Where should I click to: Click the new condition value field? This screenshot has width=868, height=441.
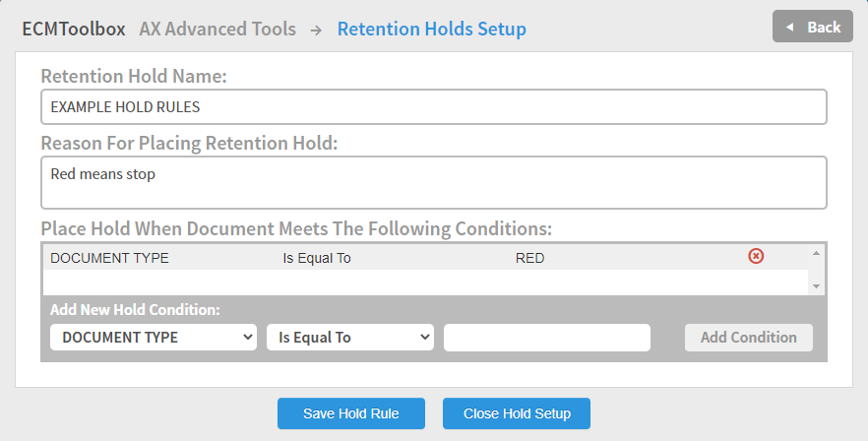tap(547, 338)
